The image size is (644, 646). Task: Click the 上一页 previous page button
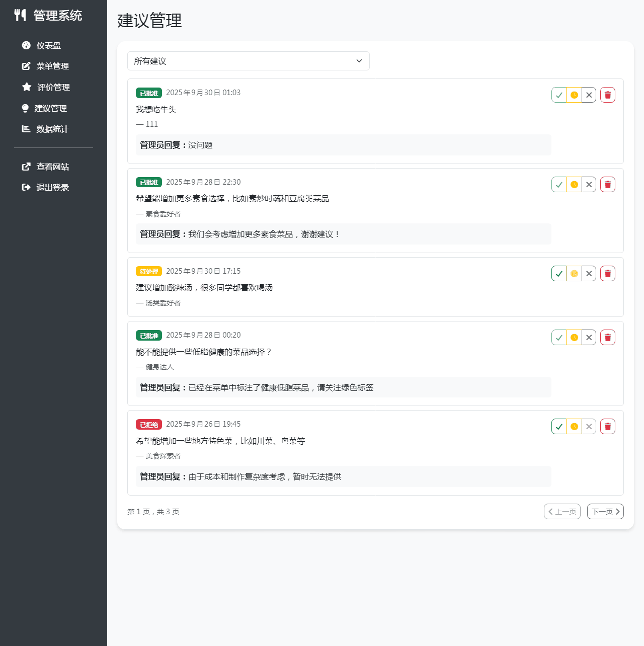click(562, 511)
